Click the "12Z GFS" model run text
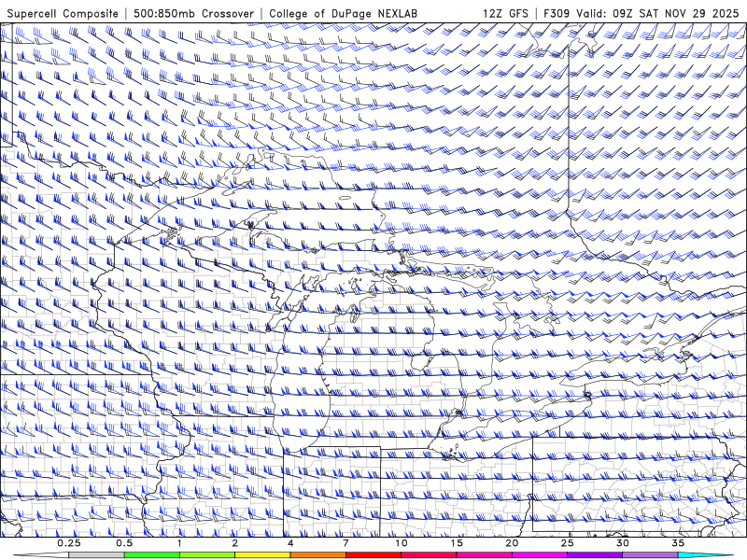This screenshot has width=747, height=560. click(505, 13)
